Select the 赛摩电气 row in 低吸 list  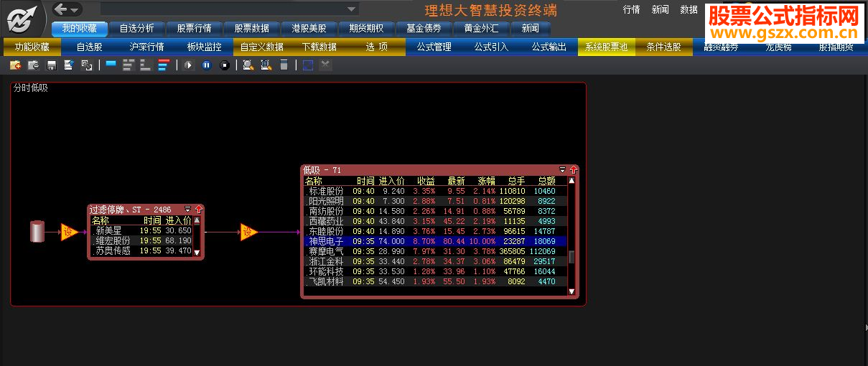point(435,252)
